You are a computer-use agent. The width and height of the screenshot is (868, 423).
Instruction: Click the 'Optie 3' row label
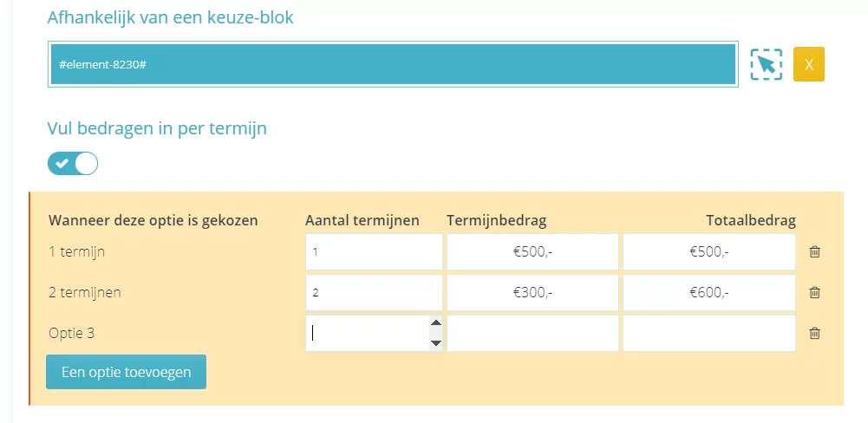[71, 334]
